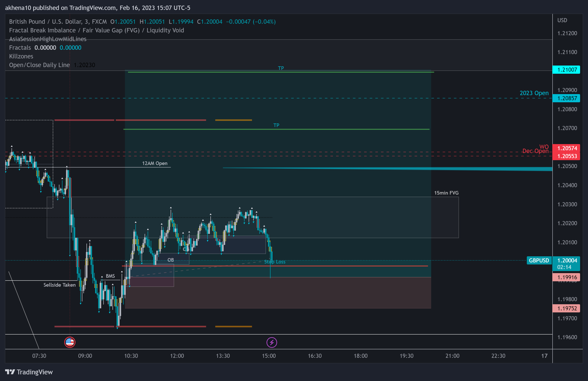Click the 12:00 time axis label
The height and width of the screenshot is (381, 588).
177,356
